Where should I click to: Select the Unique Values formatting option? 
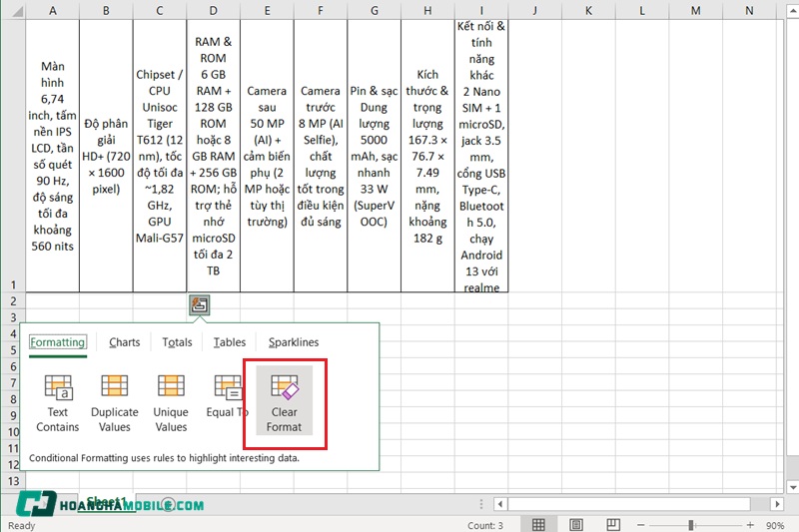click(171, 402)
